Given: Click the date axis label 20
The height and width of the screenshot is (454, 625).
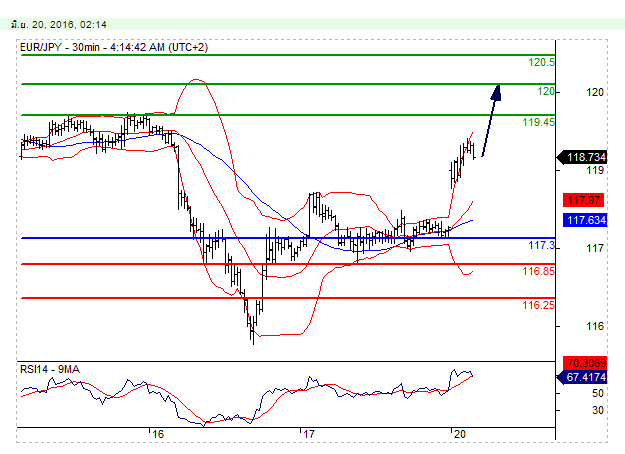Looking at the screenshot, I should [460, 434].
